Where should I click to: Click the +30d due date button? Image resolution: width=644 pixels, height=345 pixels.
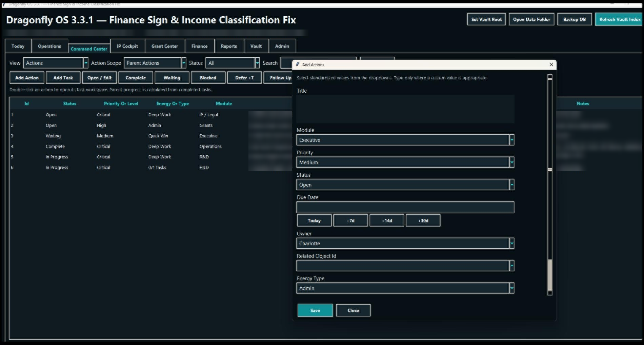coord(423,221)
